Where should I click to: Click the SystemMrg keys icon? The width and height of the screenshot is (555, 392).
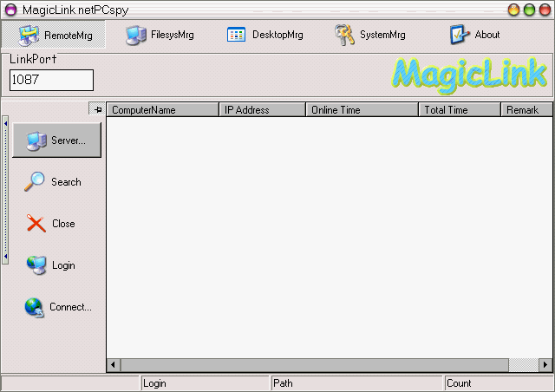coord(344,35)
